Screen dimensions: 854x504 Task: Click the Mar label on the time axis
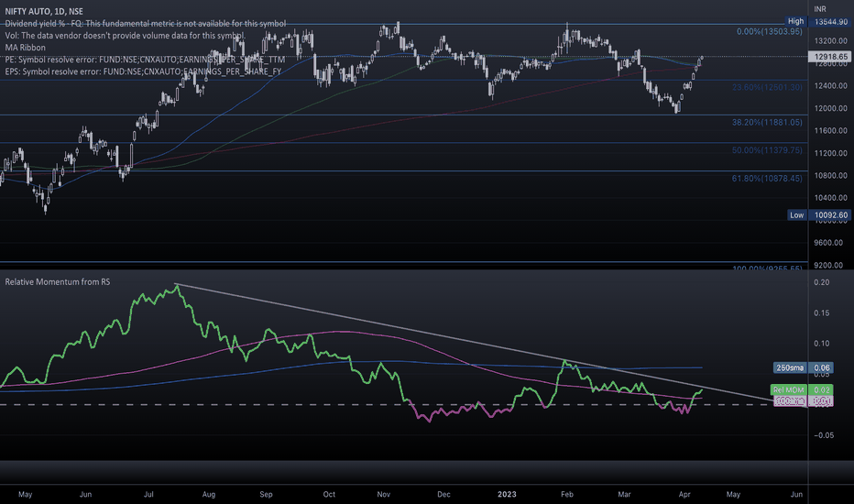pyautogui.click(x=624, y=494)
